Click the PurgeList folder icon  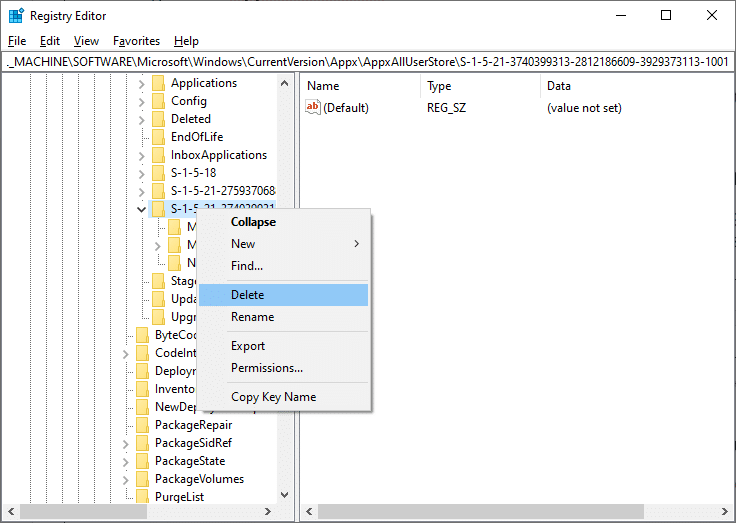(143, 496)
